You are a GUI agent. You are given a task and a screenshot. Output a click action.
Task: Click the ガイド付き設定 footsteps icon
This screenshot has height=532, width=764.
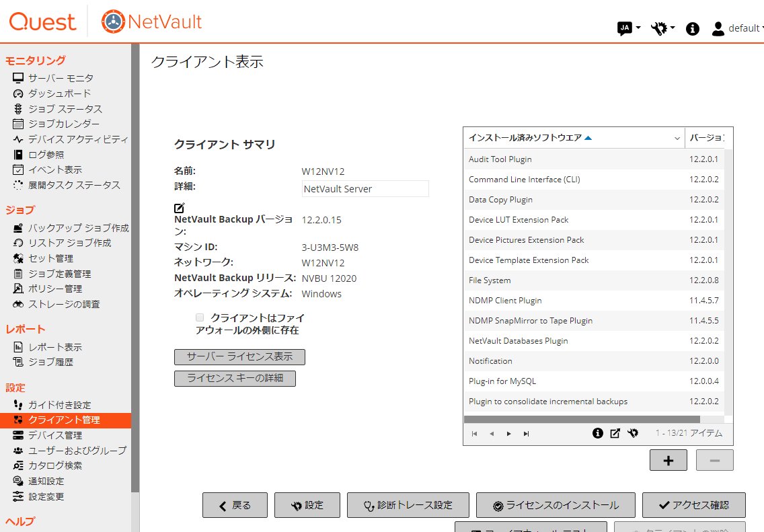pyautogui.click(x=18, y=405)
